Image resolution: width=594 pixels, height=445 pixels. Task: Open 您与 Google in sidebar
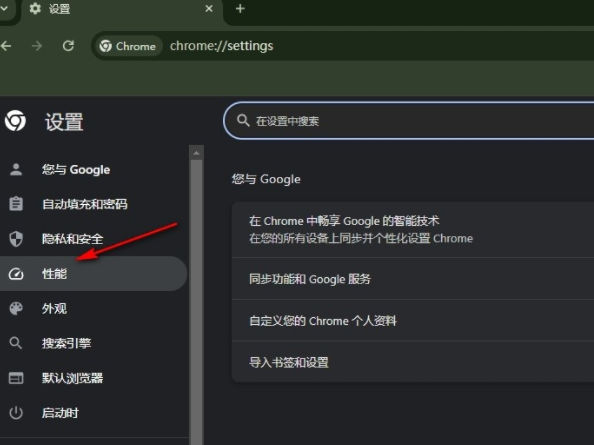pyautogui.click(x=94, y=170)
